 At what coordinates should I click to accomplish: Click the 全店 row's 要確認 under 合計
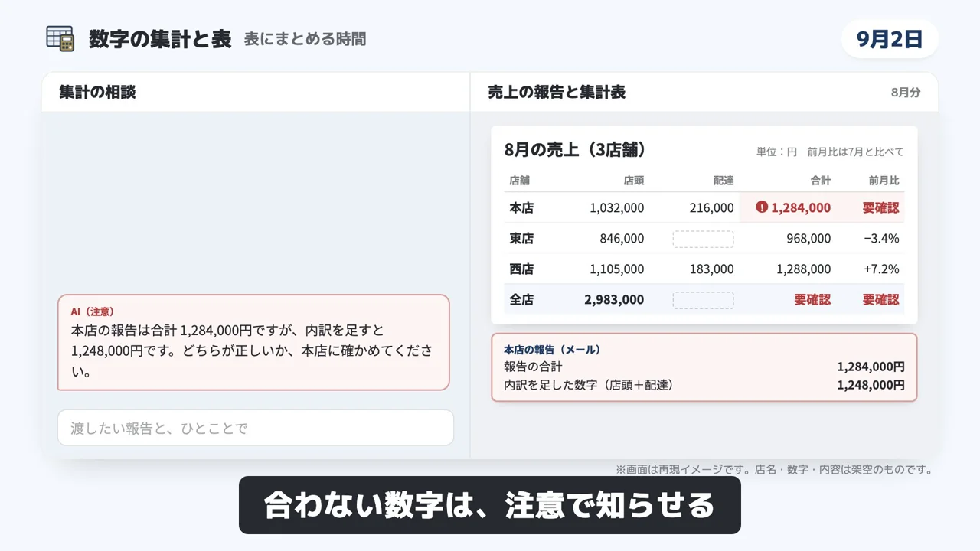812,299
